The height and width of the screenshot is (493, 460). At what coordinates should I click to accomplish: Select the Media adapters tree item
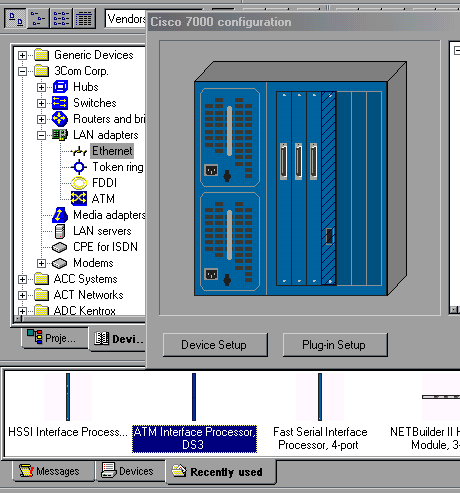tap(109, 215)
